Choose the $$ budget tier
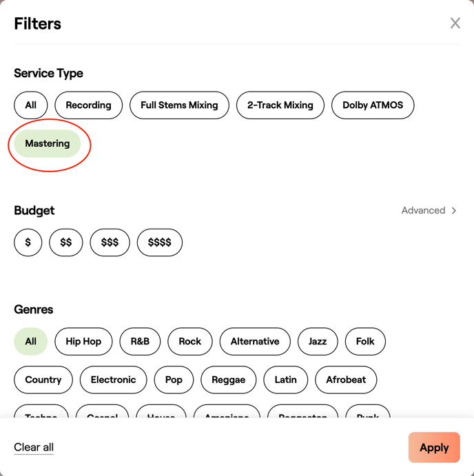The image size is (474, 476). coord(66,242)
